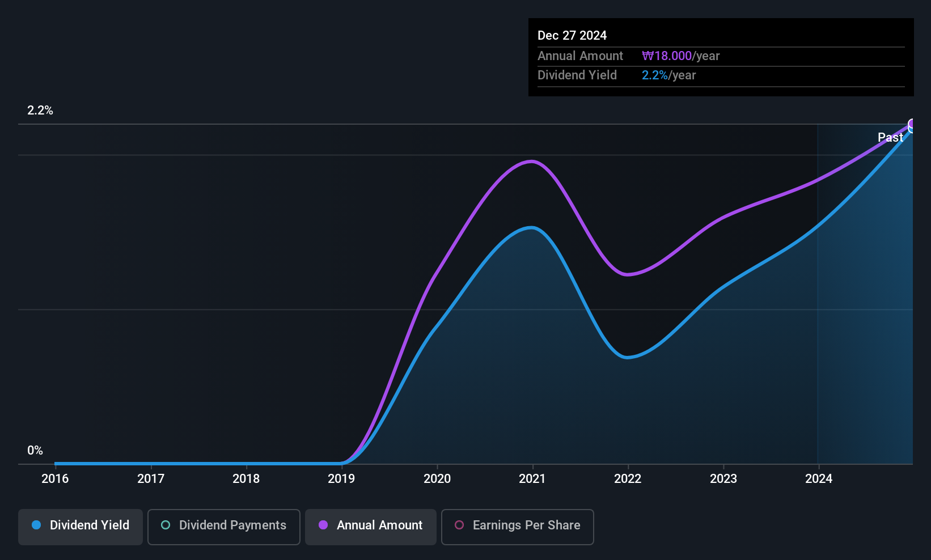Click the blue Dividend Yield legend dot
Screen dimensions: 931x560
click(x=36, y=525)
